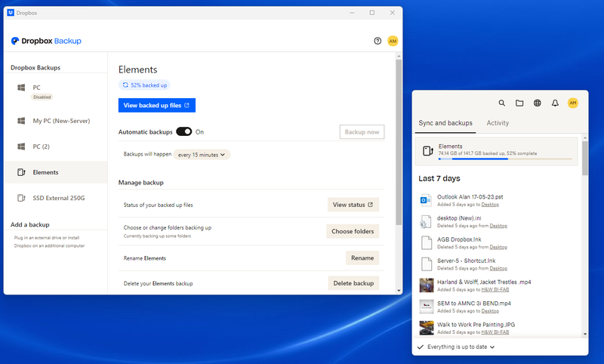Viewport: 604px width, 364px height.
Task: Expand the Everything is up to date status
Action: pos(456,347)
